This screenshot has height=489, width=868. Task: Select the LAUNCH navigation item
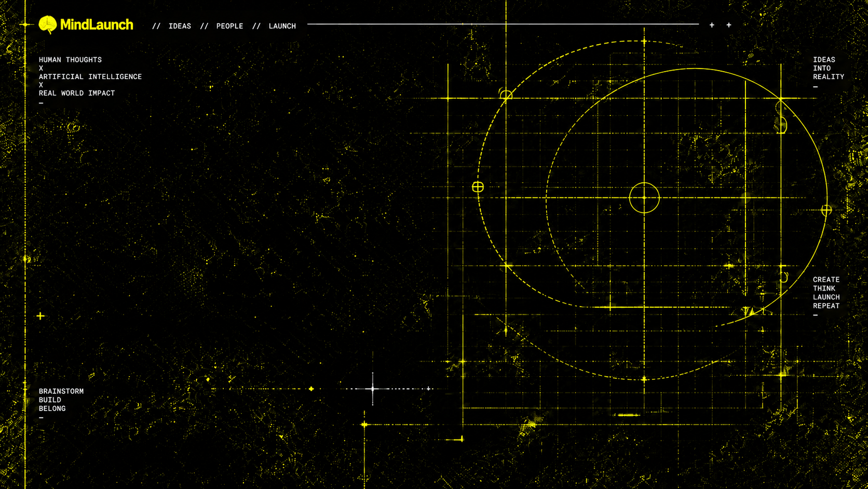click(x=282, y=26)
